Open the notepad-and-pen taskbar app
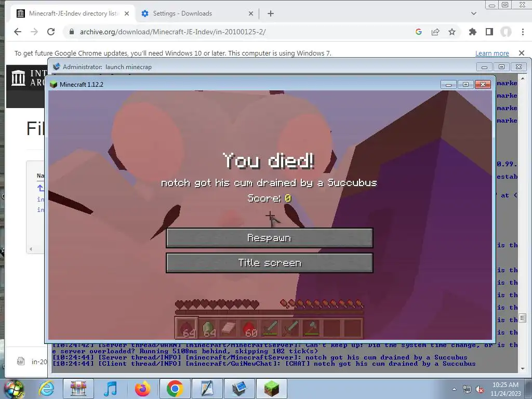Screen dimensions: 532x399 coord(207,389)
